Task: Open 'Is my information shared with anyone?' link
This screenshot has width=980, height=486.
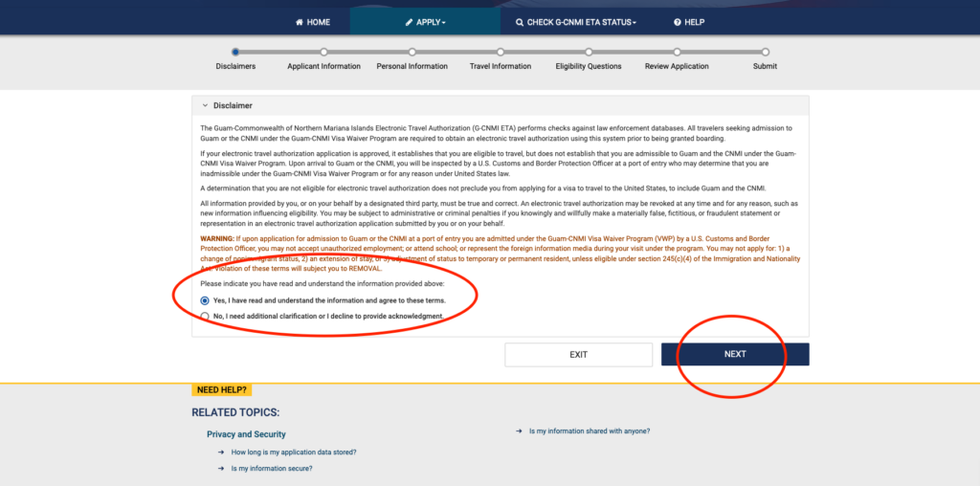Action: click(590, 431)
